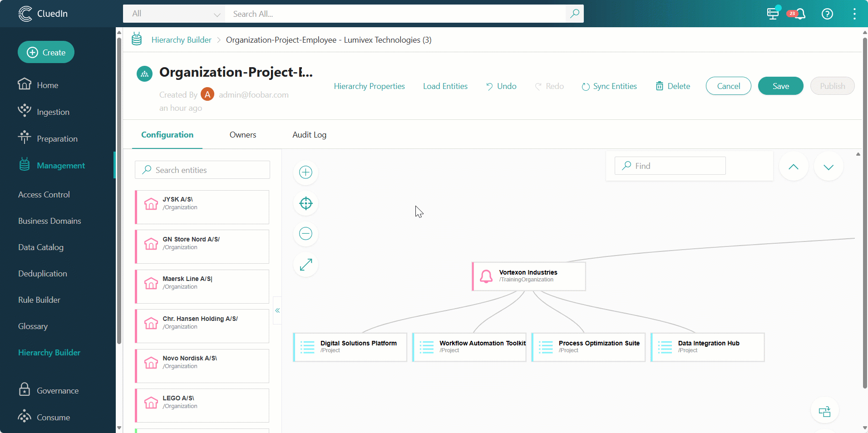Click the Search All input field
Viewport: 868px width, 433px height.
[395, 14]
